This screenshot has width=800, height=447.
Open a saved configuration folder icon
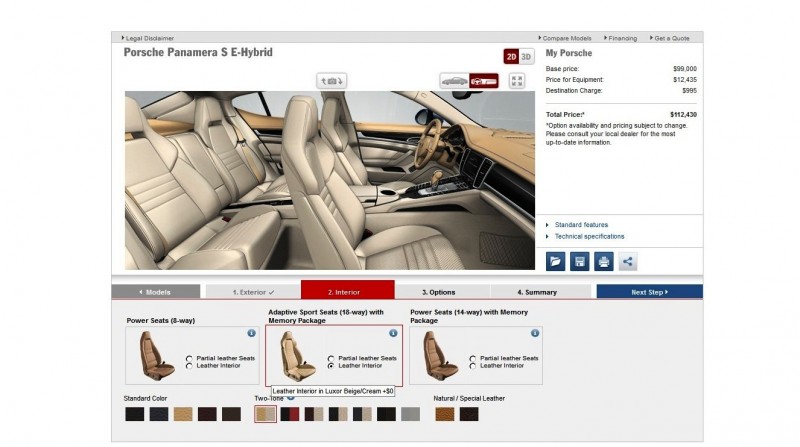tap(555, 262)
